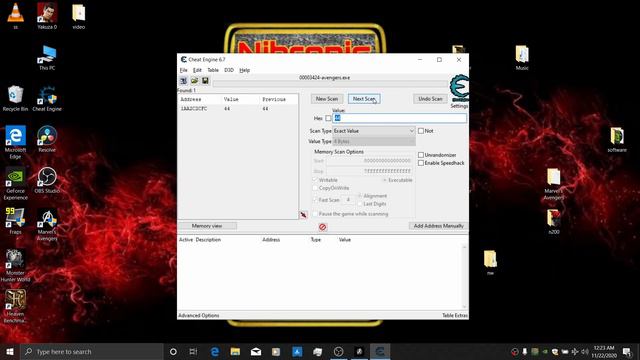Image resolution: width=640 pixels, height=360 pixels.
Task: Click OBS Studio icon in taskbar
Action: coord(338,351)
